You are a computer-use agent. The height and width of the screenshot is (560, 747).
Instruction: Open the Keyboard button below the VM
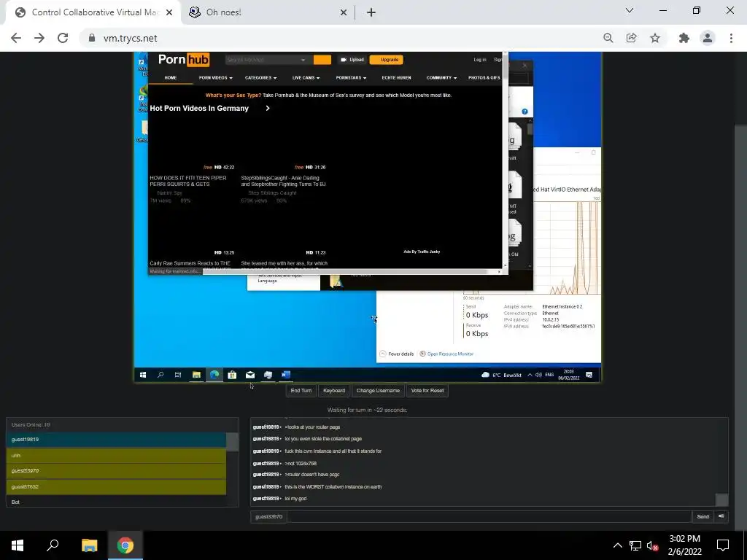[x=334, y=391]
